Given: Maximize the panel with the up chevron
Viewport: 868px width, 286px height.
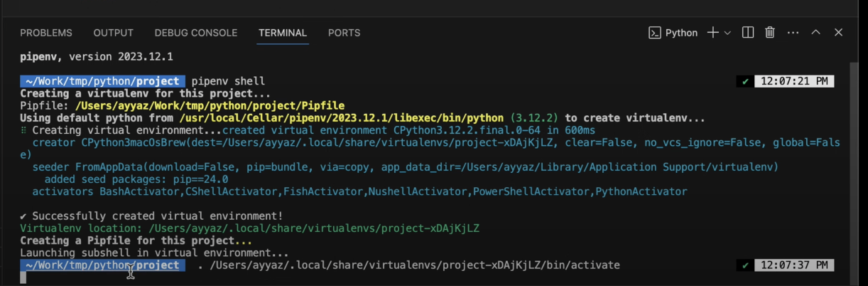Looking at the screenshot, I should coord(815,33).
